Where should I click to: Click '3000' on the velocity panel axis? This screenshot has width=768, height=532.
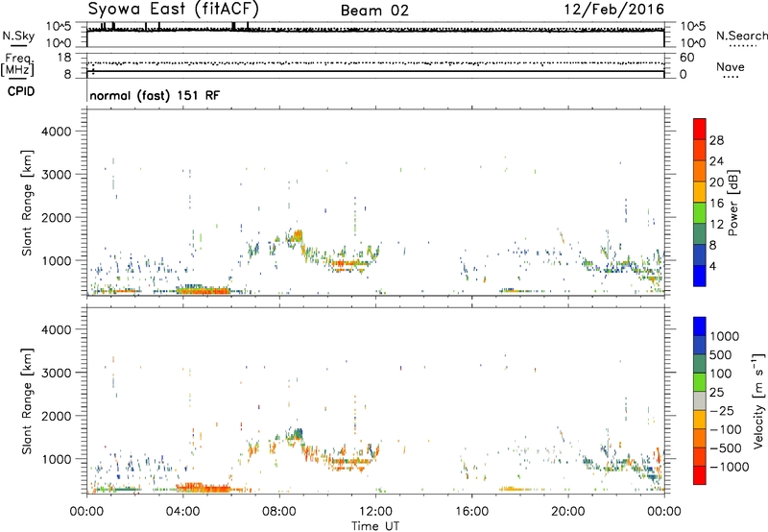click(56, 373)
